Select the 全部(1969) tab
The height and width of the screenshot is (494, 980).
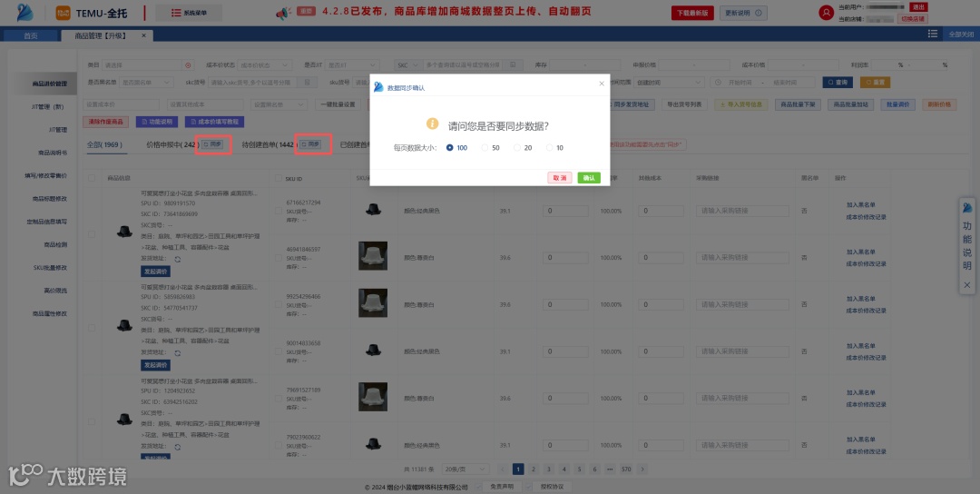[x=104, y=144]
